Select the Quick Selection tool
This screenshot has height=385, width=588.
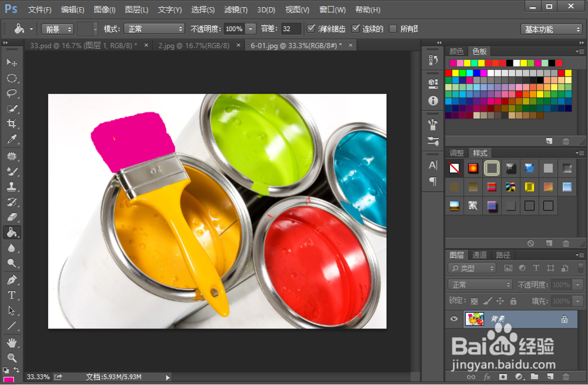pyautogui.click(x=12, y=109)
